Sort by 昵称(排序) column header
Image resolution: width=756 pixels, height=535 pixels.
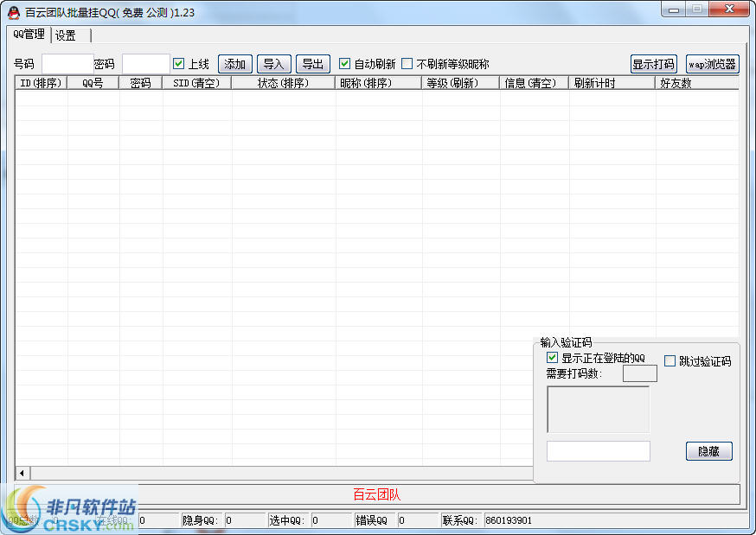[379, 83]
